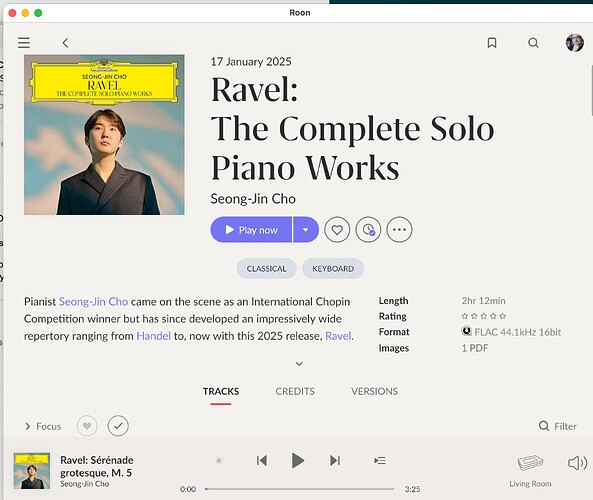Expand the album description chevron
The height and width of the screenshot is (500, 593).
point(299,364)
